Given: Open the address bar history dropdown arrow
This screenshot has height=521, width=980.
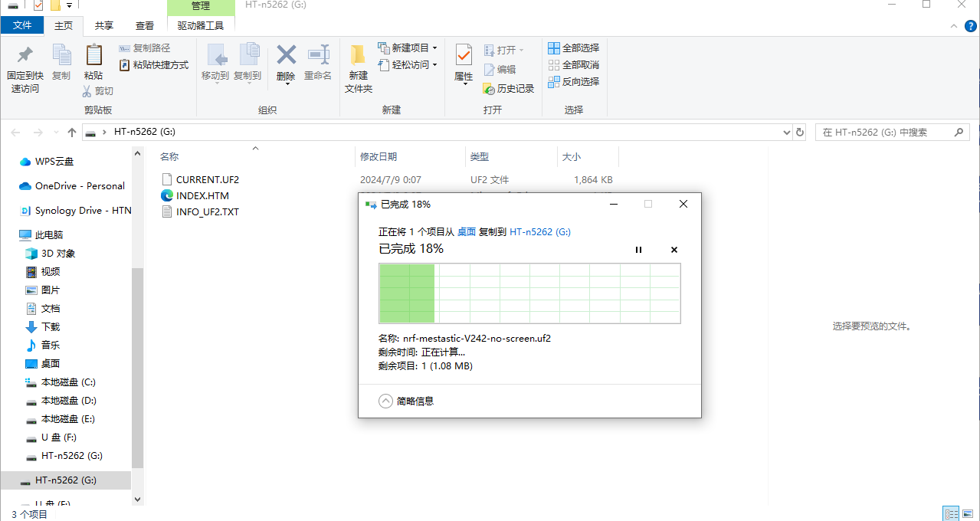Looking at the screenshot, I should click(x=787, y=132).
